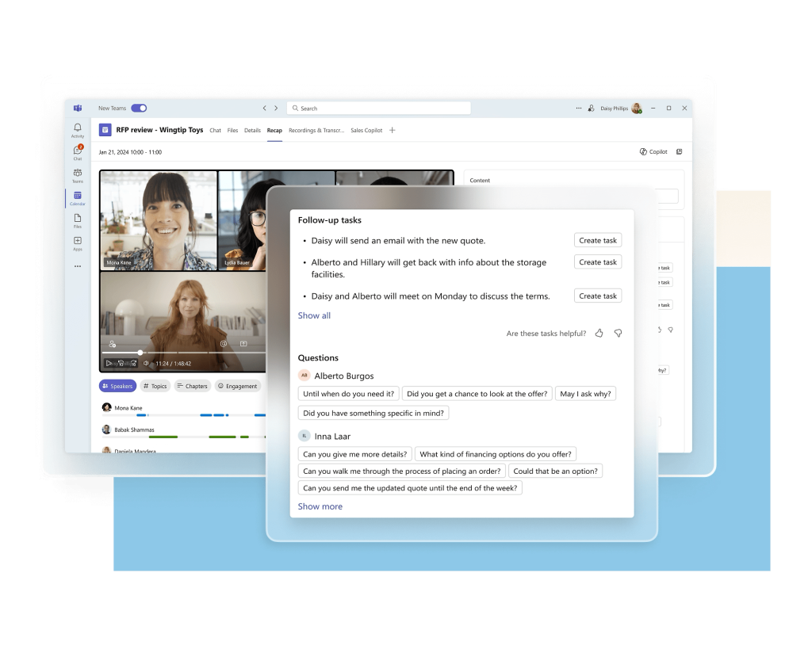Open Calendar in the left sidebar
The height and width of the screenshot is (645, 812).
[x=77, y=198]
